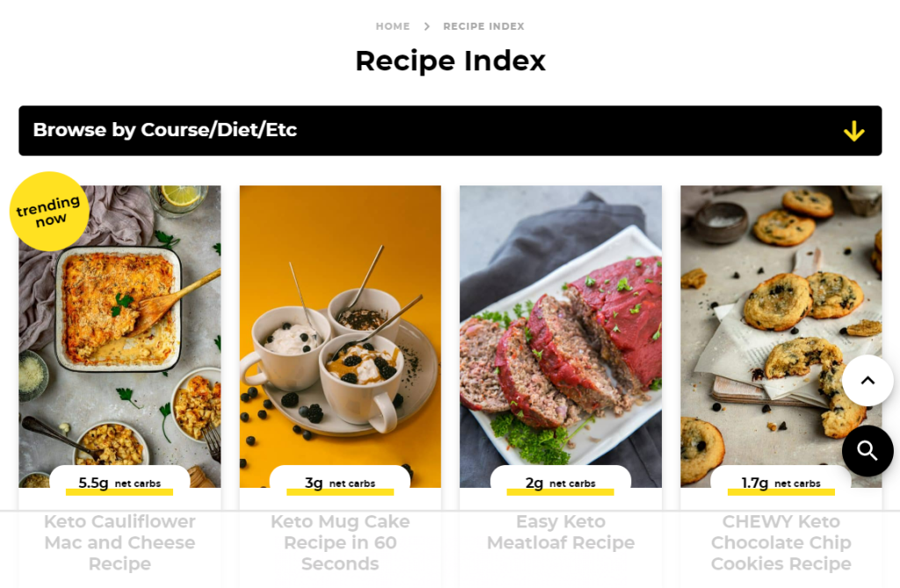Open RECIPE INDEX breadcrumb link

coord(484,26)
